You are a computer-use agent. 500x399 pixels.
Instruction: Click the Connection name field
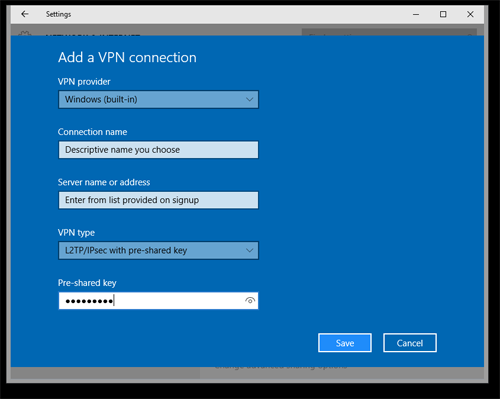(x=158, y=150)
